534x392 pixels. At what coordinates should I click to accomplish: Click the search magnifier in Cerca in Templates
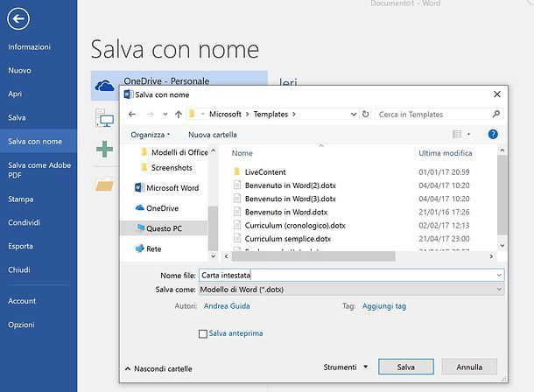pos(496,114)
